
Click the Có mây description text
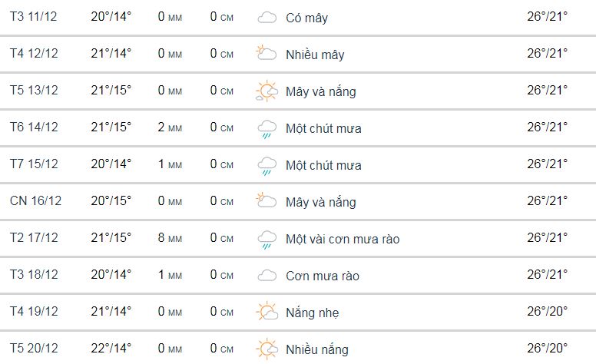tap(306, 18)
